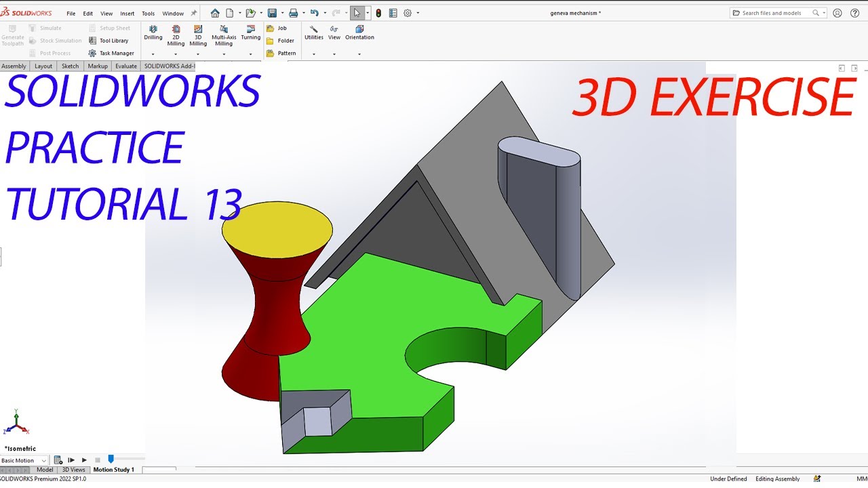Image resolution: width=868 pixels, height=488 pixels.
Task: Click the MMGS units label in status bar
Action: tap(862, 479)
